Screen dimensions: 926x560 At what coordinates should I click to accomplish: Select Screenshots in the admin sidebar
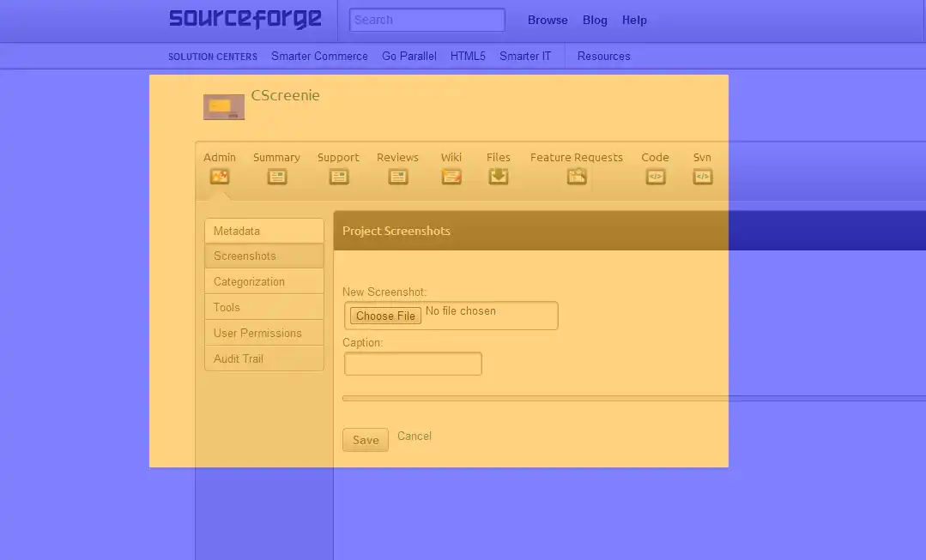coord(264,256)
